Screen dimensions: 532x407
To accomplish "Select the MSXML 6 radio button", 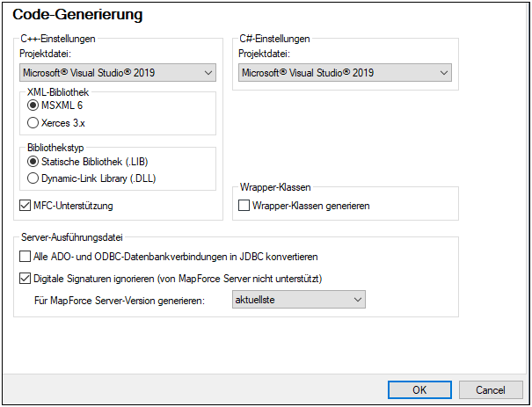I will [33, 105].
